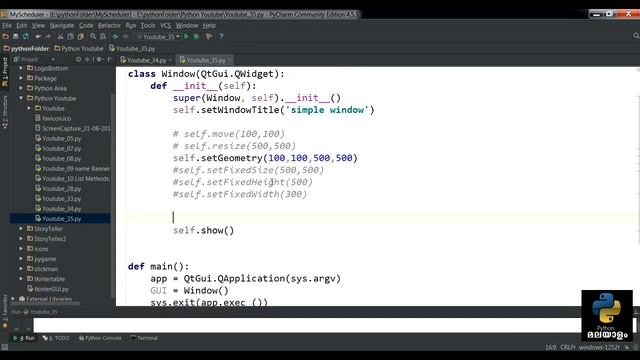This screenshot has width=640, height=360.
Task: Click the windows-1252 encoding in status bar
Action: pyautogui.click(x=599, y=347)
